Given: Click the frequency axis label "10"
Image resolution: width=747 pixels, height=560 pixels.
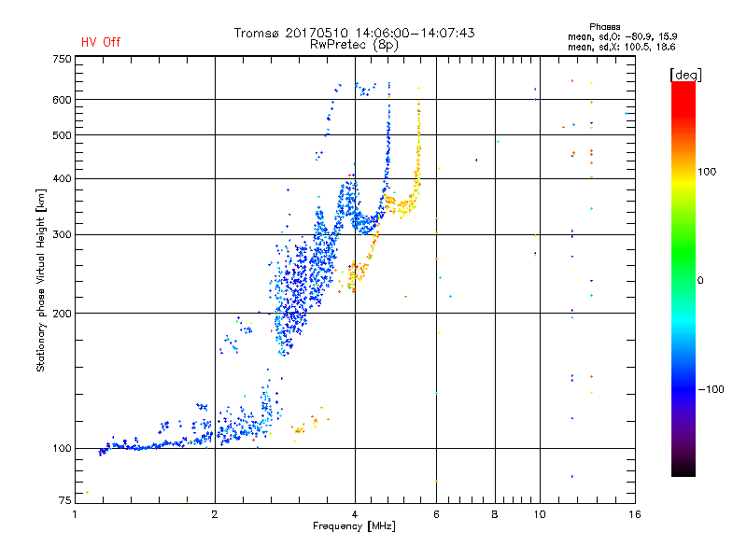Looking at the screenshot, I should [540, 514].
